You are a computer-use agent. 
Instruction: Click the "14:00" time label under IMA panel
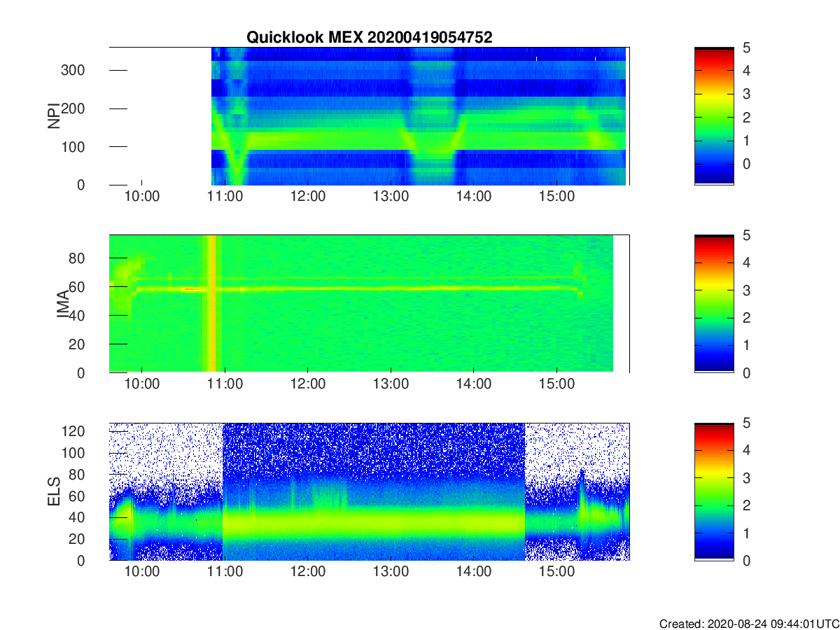pyautogui.click(x=473, y=384)
